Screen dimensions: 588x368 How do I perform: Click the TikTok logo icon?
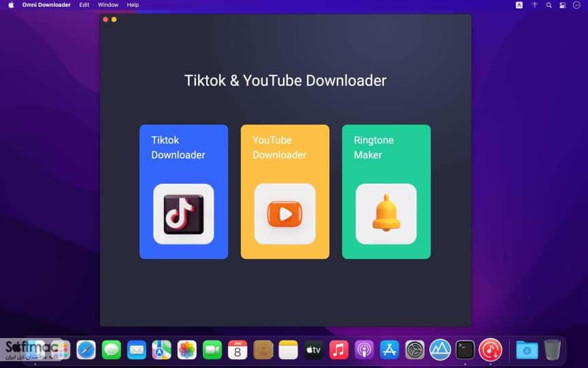click(184, 214)
